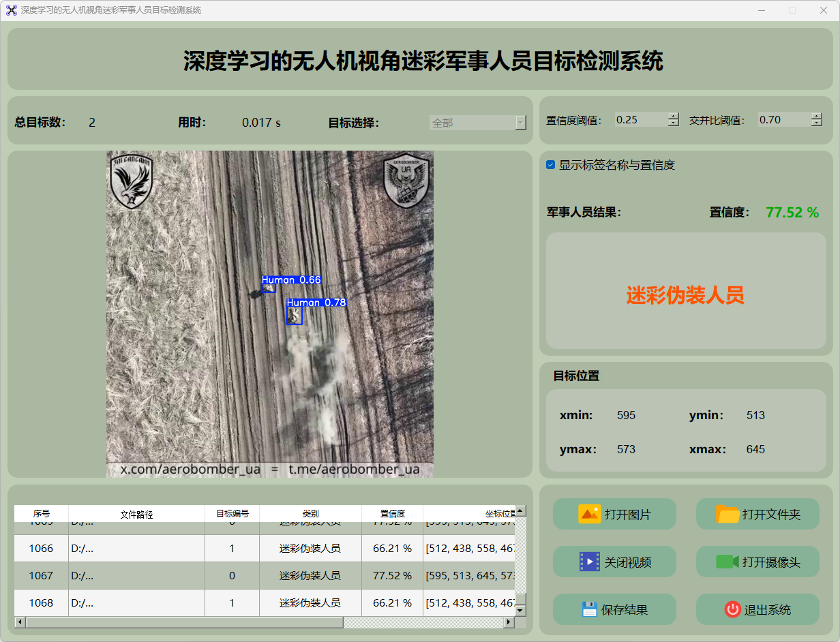Click the floppy disk icon on 保存结果
This screenshot has width=840, height=642.
pyautogui.click(x=589, y=609)
